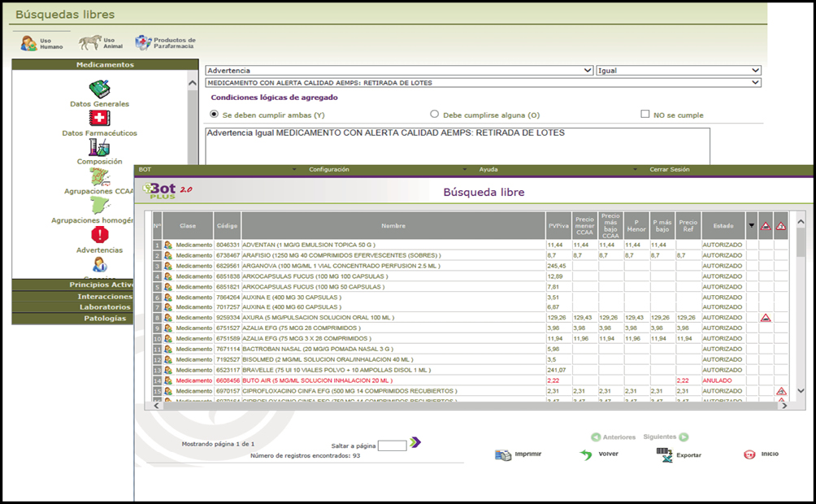Open the Ayuda menu
This screenshot has width=816, height=504.
tap(488, 170)
